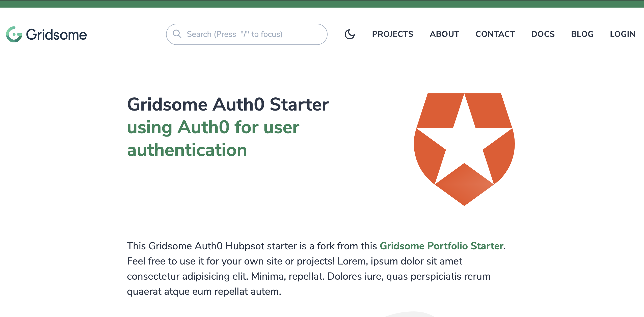Click the Gridsome wordmark text

pyautogui.click(x=57, y=35)
